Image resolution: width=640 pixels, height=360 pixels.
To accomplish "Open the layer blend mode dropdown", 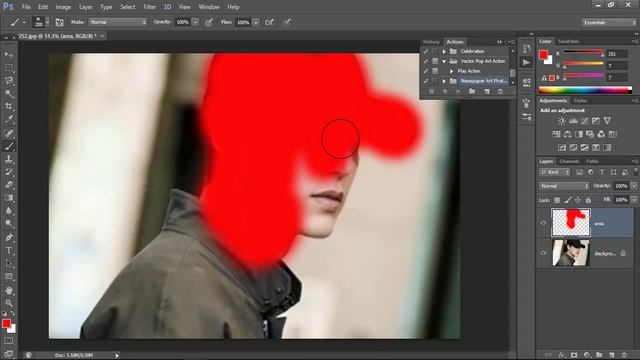I will [564, 186].
